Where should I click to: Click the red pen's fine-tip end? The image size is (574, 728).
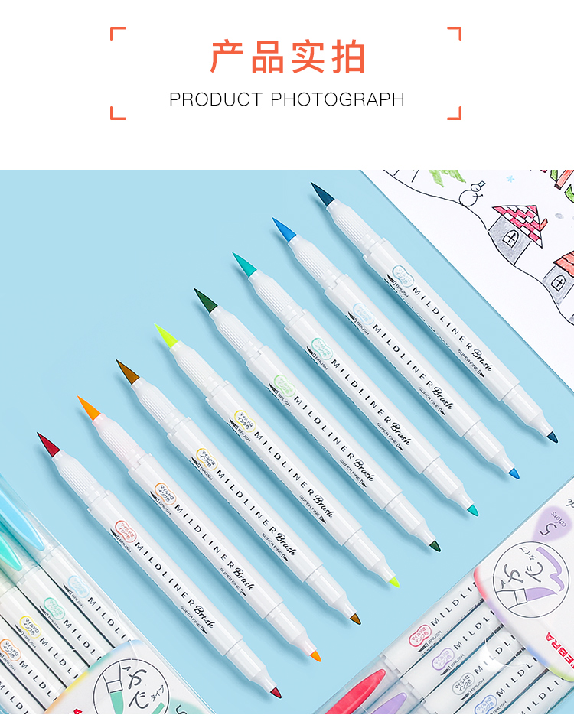[276, 693]
